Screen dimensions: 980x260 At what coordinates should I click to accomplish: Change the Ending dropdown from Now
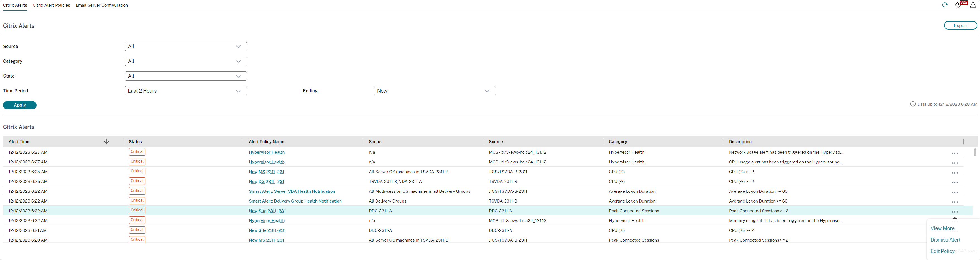point(434,90)
